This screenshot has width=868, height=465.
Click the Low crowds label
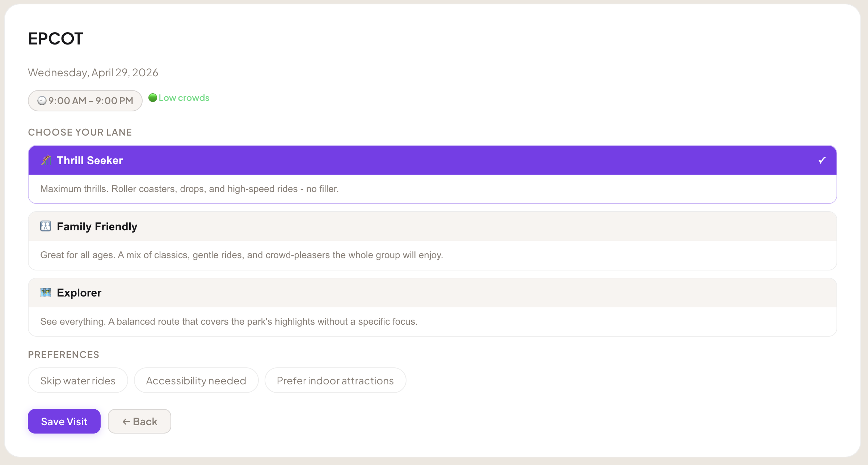coord(184,98)
